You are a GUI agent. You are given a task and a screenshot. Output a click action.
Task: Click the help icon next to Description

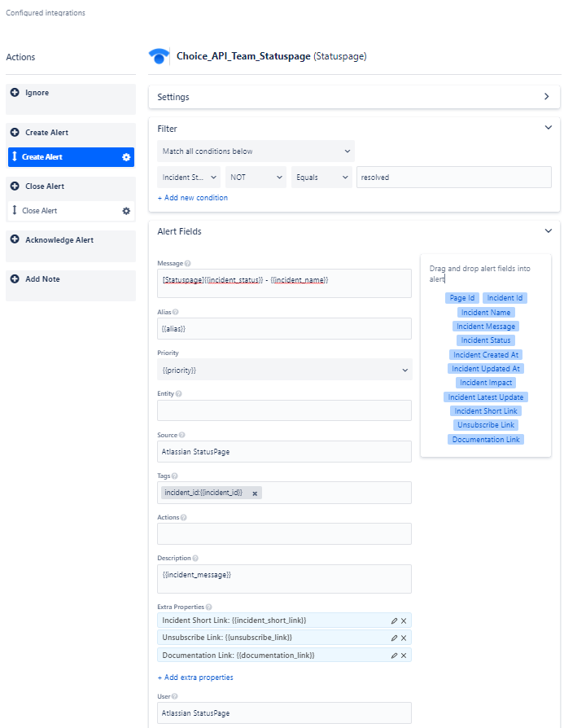[195, 558]
